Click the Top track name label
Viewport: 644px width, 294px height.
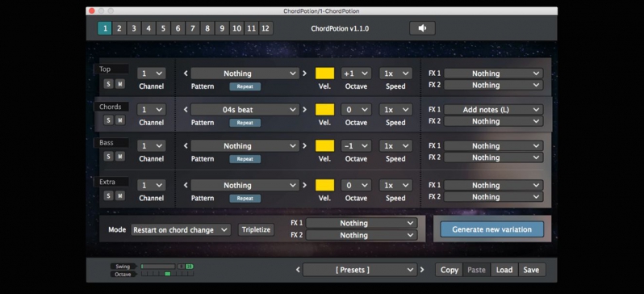[111, 69]
